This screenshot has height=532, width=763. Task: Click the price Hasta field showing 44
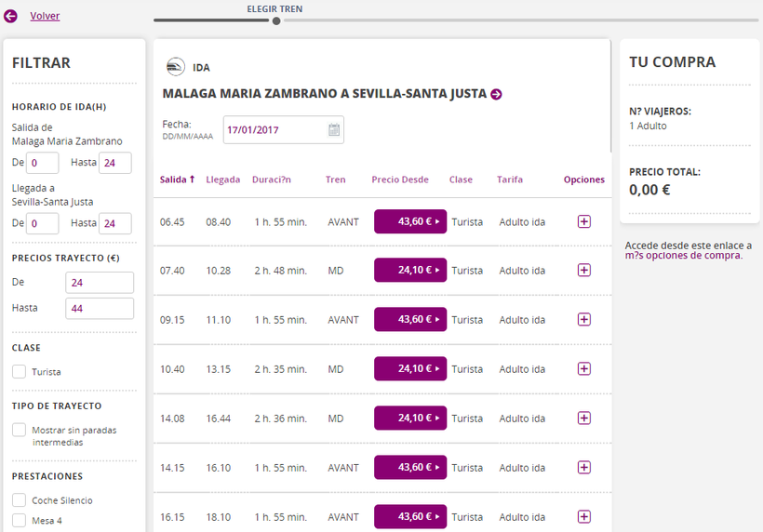[x=100, y=308]
